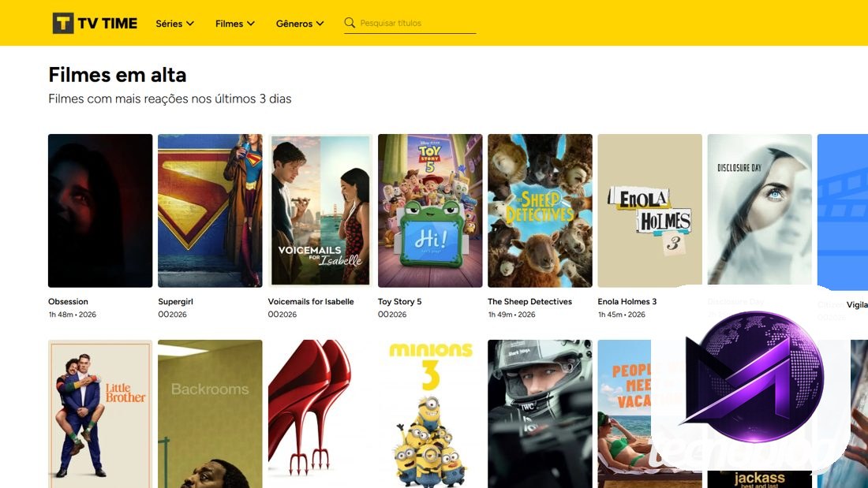Open the Séries dropdown menu
This screenshot has width=868, height=488.
(174, 24)
